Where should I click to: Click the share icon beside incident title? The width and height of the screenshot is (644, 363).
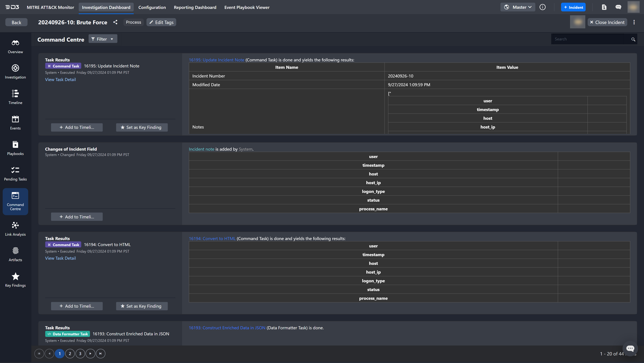click(115, 22)
